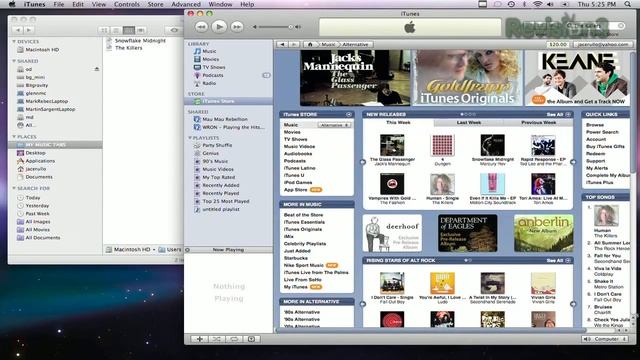This screenshot has height=360, width=640.
Task: Eject the od shared device in Finder
Action: coord(97,69)
